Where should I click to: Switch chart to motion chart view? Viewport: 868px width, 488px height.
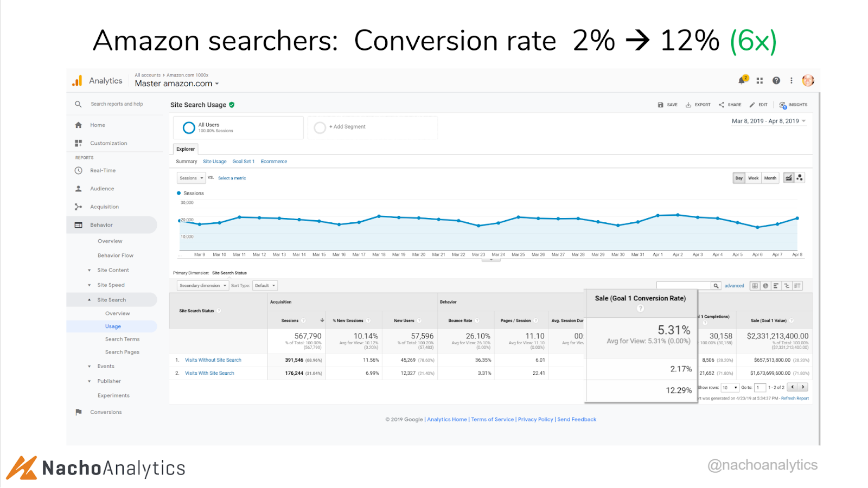pyautogui.click(x=800, y=178)
